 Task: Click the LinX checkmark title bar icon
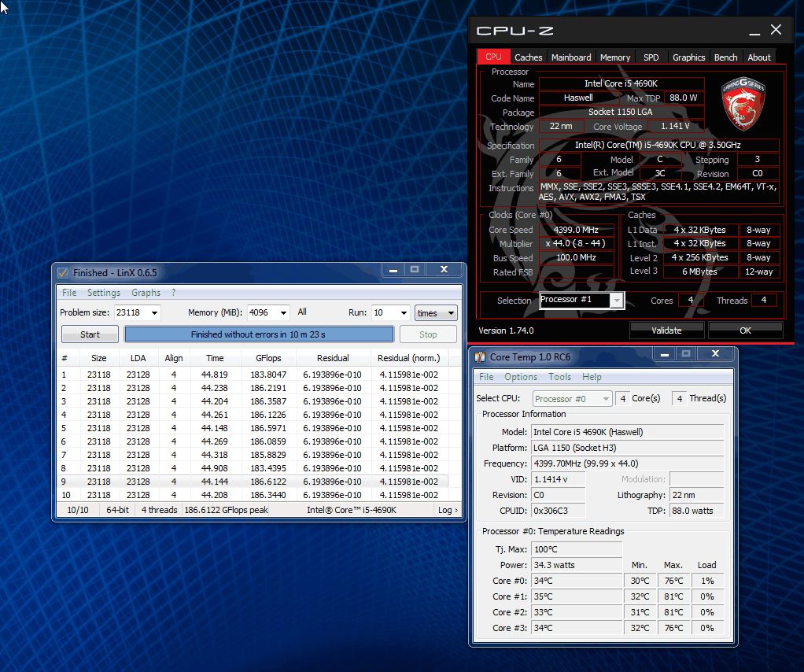63,273
